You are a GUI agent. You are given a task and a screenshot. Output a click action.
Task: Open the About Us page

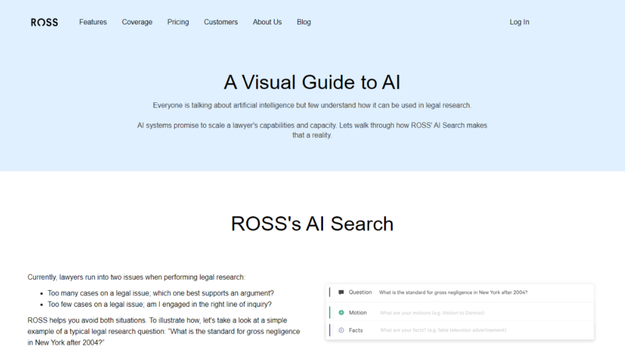267,23
